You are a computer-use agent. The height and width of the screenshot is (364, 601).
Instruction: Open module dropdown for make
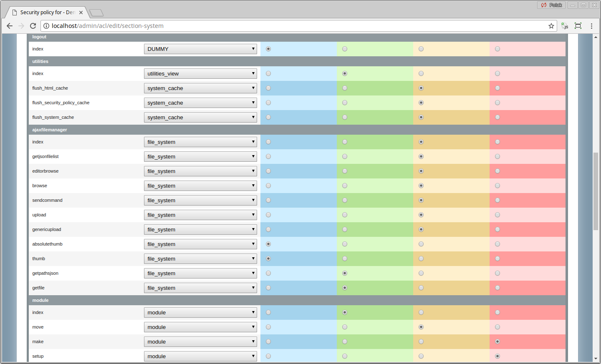(x=200, y=341)
